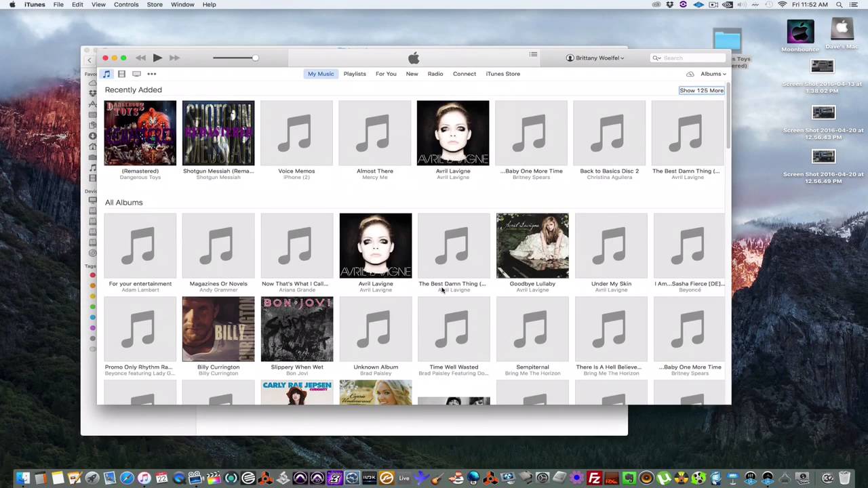Open the Goodbye Lullaby album cover
Viewport: 868px width, 488px height.
(x=532, y=245)
